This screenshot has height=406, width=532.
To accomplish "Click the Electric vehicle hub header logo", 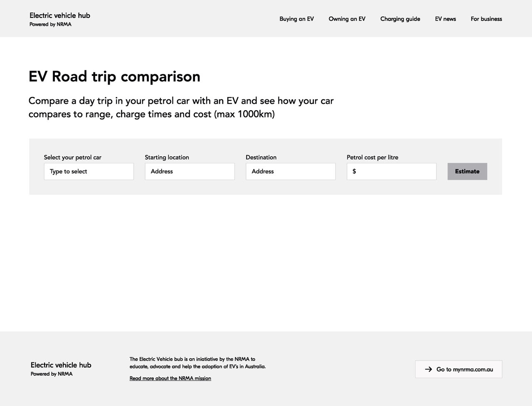I will 60,15.
